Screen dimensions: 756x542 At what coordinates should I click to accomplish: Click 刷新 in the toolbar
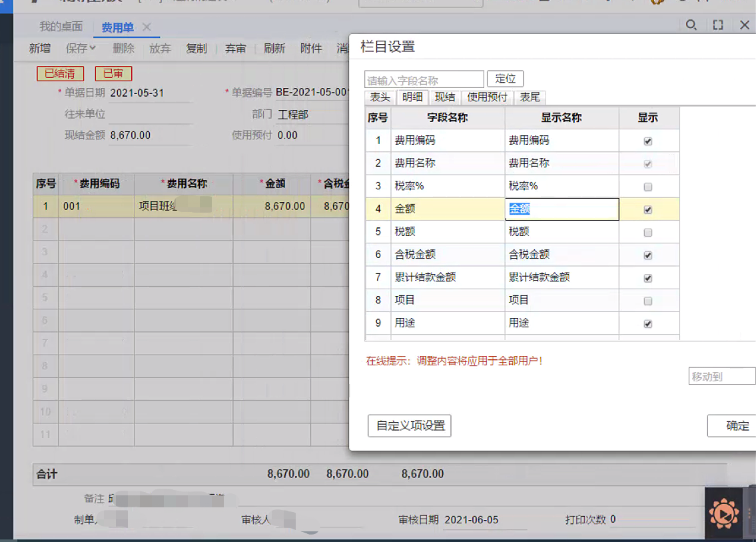click(x=274, y=48)
